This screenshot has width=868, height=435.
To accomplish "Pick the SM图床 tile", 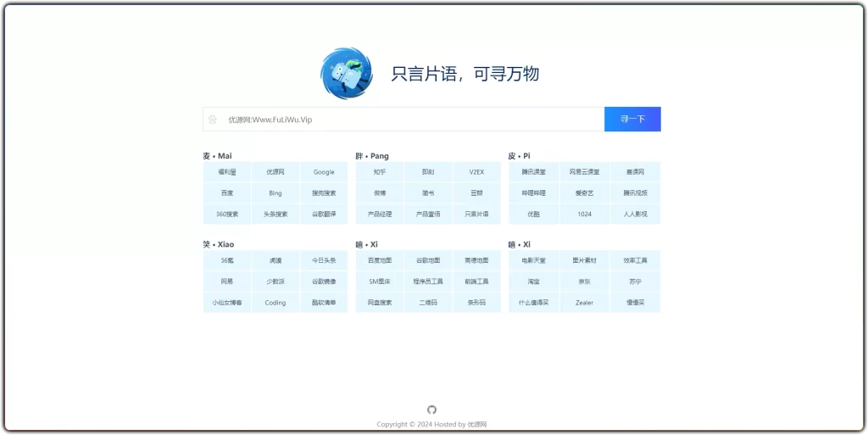I will pyautogui.click(x=380, y=282).
